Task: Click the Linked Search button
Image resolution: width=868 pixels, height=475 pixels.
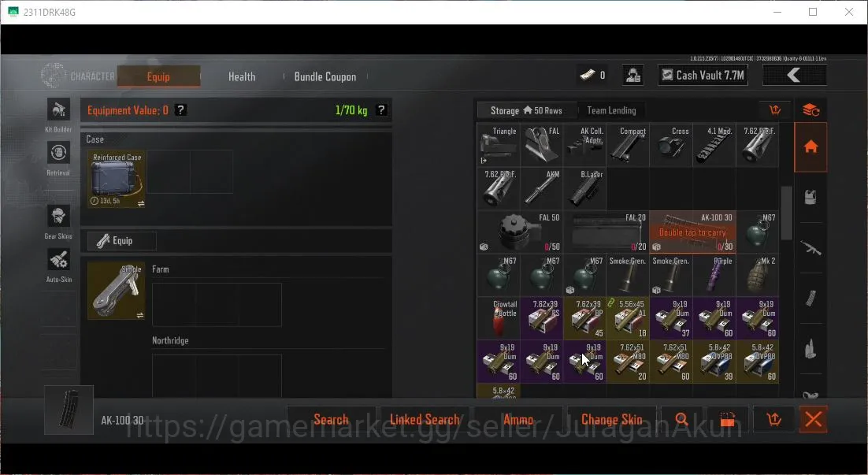Action: coord(425,420)
